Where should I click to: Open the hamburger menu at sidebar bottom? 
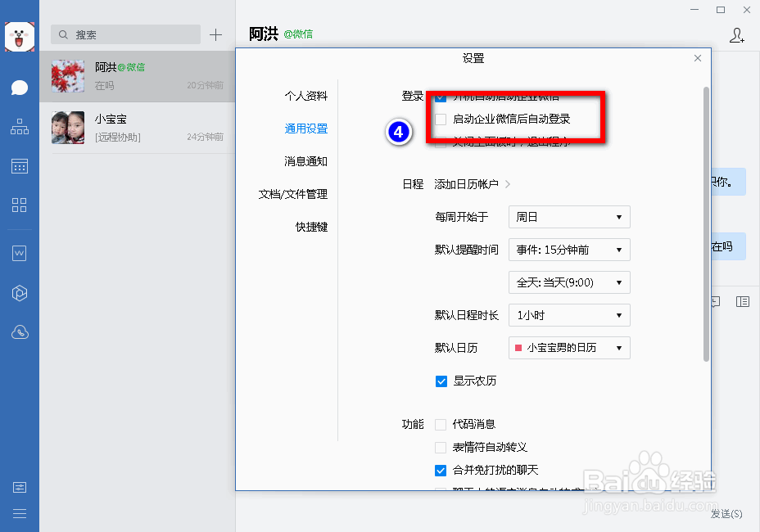[x=19, y=514]
